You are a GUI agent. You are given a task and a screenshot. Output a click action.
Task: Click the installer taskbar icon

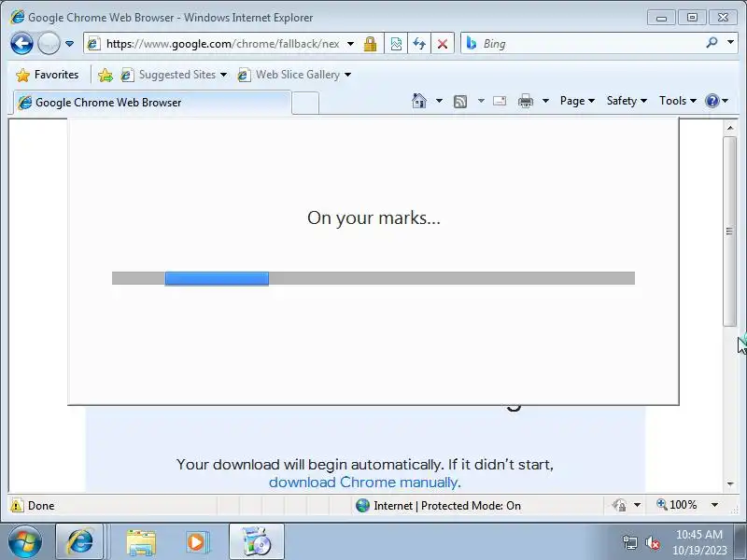(257, 542)
